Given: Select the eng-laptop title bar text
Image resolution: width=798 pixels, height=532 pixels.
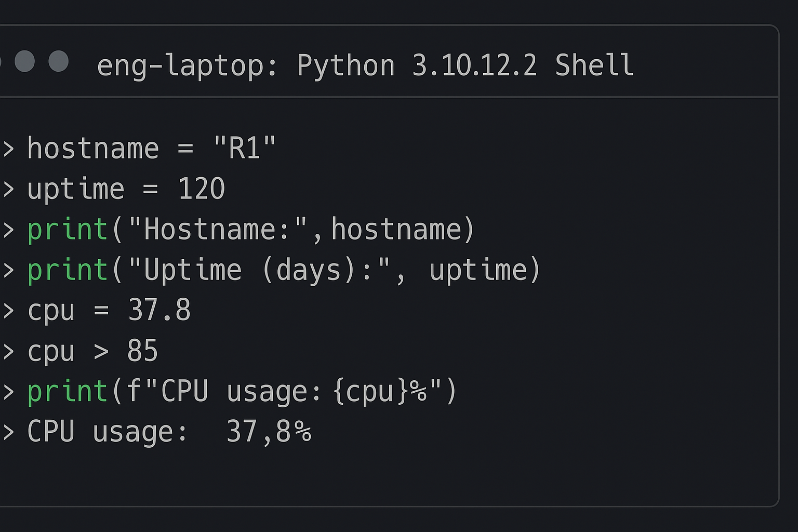Looking at the screenshot, I should [x=187, y=65].
